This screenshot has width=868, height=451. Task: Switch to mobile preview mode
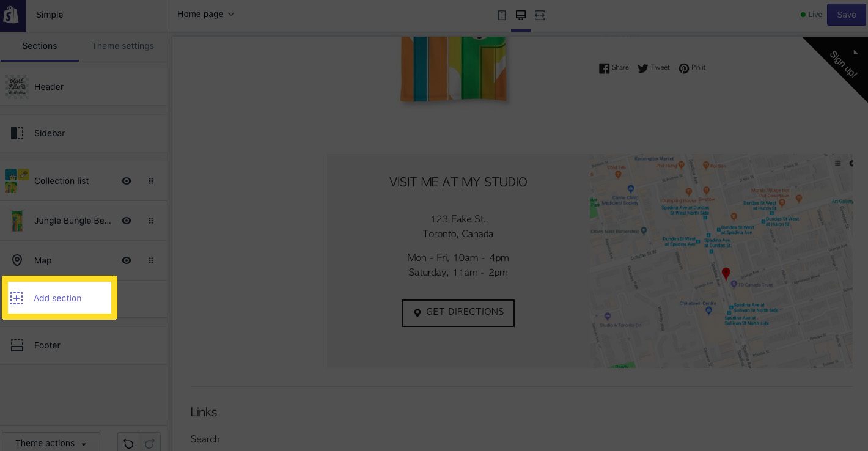(501, 15)
